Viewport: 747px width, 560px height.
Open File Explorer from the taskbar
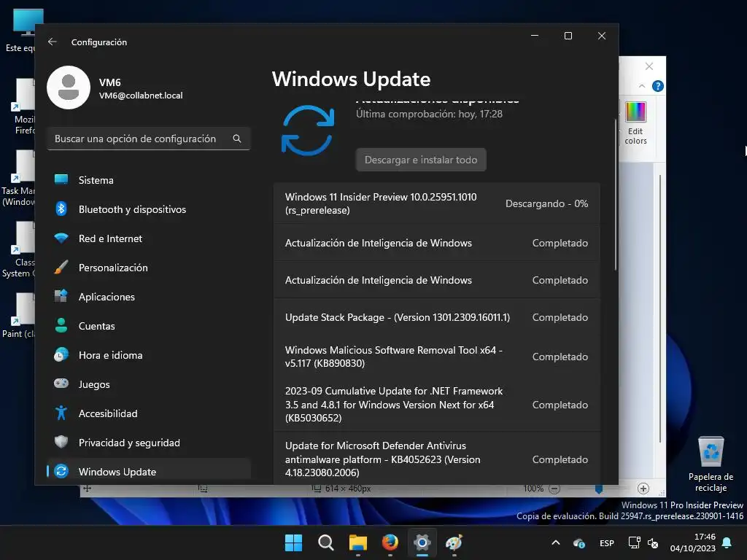coord(357,542)
